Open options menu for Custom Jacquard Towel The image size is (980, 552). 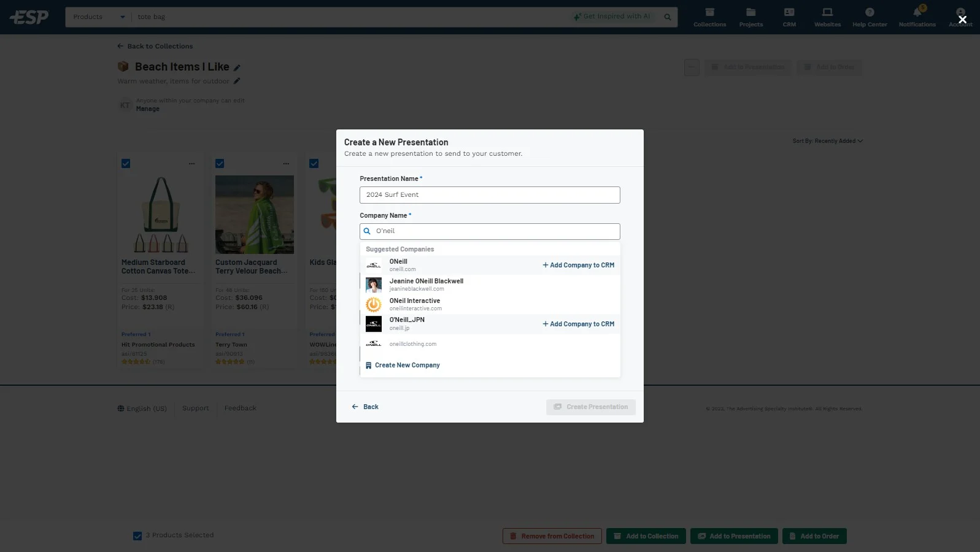[286, 164]
